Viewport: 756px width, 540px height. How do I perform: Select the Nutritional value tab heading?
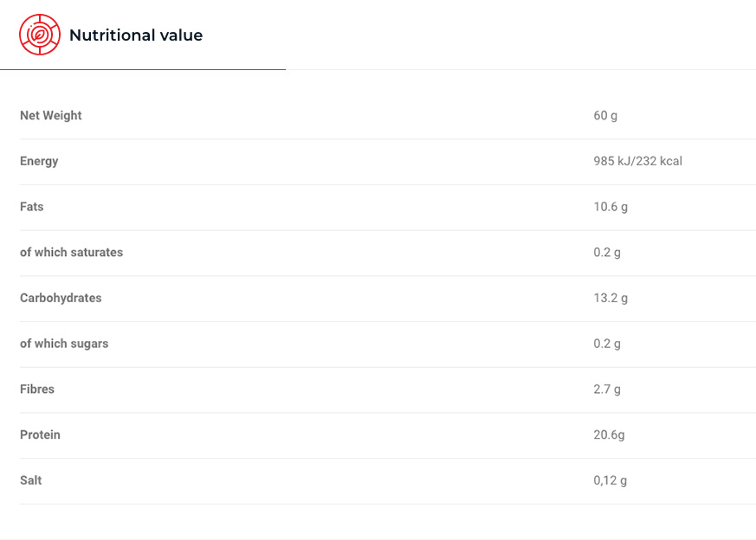coord(136,35)
